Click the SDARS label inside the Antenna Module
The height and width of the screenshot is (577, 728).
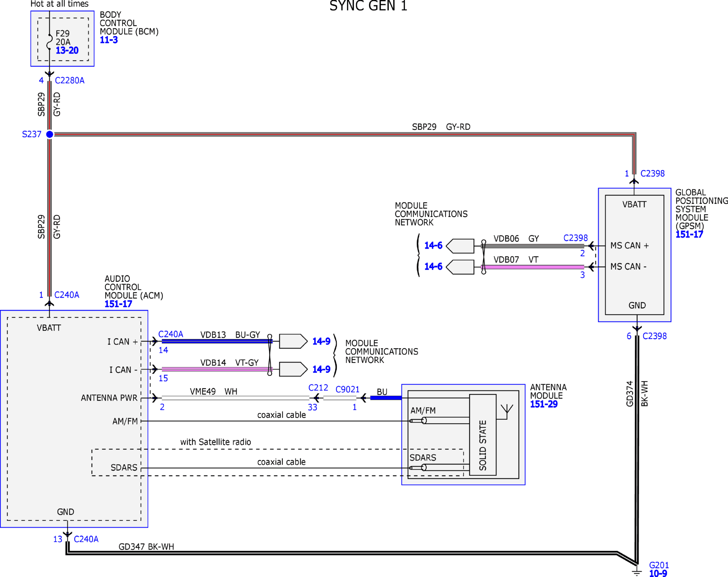[423, 458]
